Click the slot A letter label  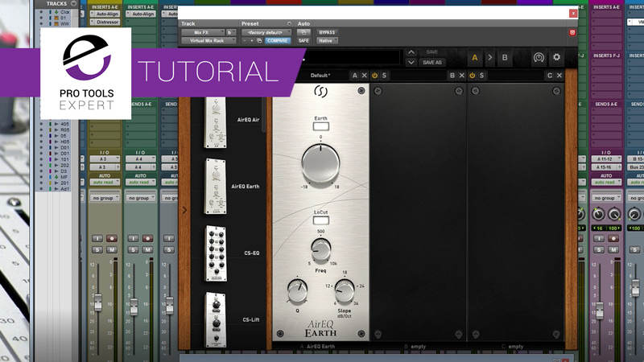354,76
